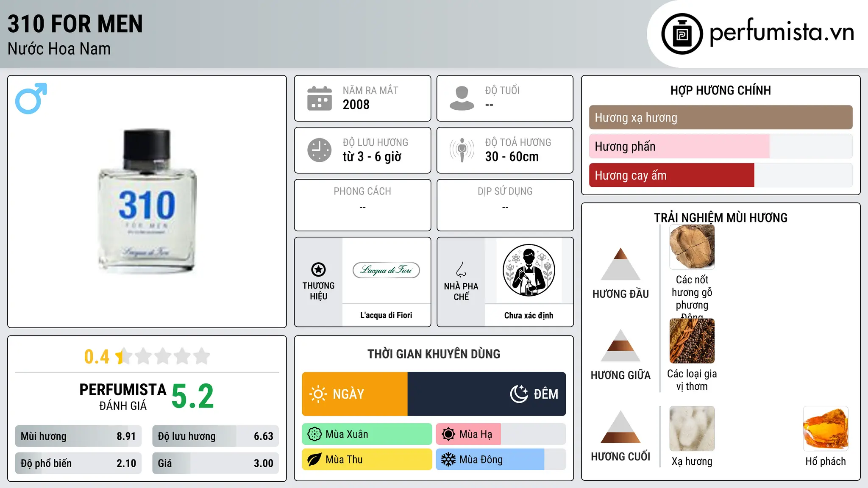This screenshot has height=488, width=868.
Task: Click the L'acqua di Fiori brand name
Action: tap(386, 315)
